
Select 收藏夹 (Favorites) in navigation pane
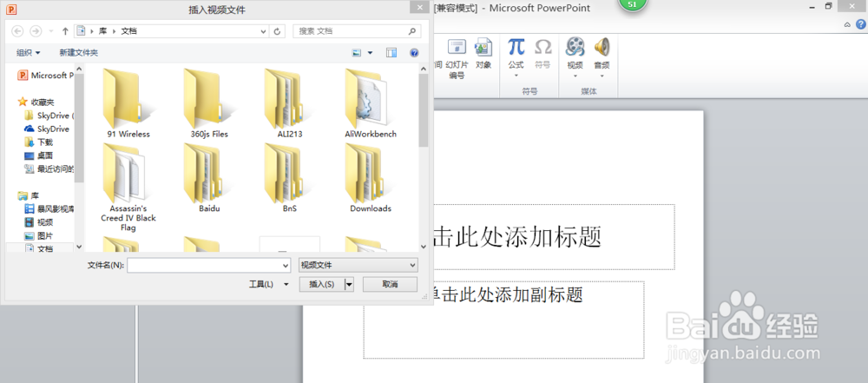pyautogui.click(x=36, y=102)
